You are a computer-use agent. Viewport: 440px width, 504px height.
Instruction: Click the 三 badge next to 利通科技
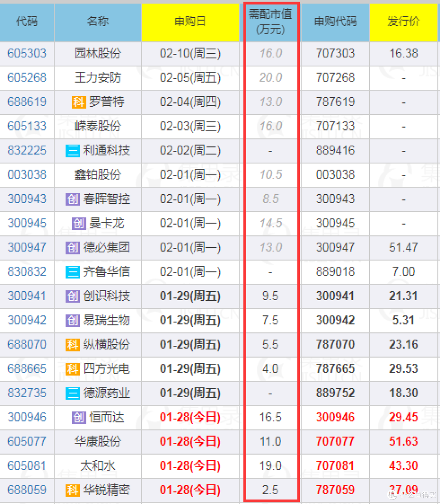(x=73, y=150)
